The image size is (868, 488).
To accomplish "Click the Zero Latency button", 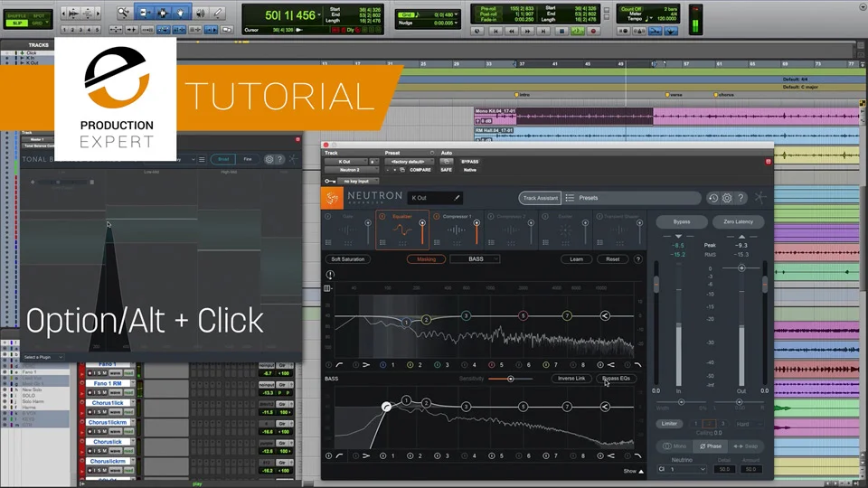I will pos(739,222).
